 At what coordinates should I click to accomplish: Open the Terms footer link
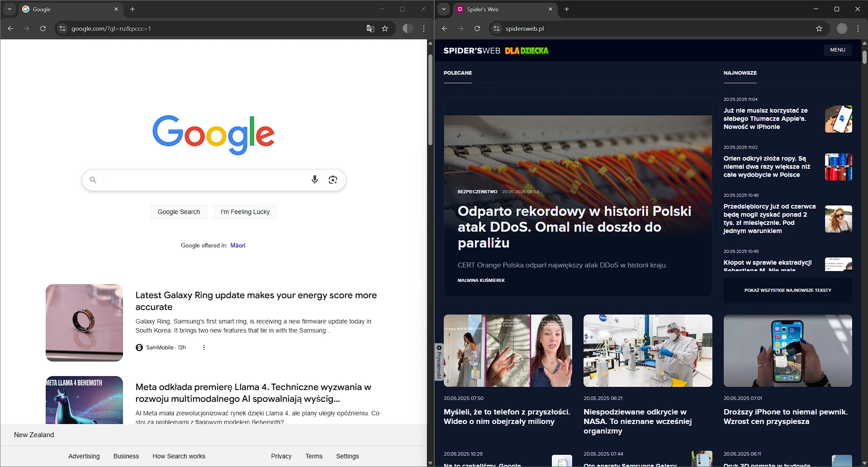[x=314, y=456]
